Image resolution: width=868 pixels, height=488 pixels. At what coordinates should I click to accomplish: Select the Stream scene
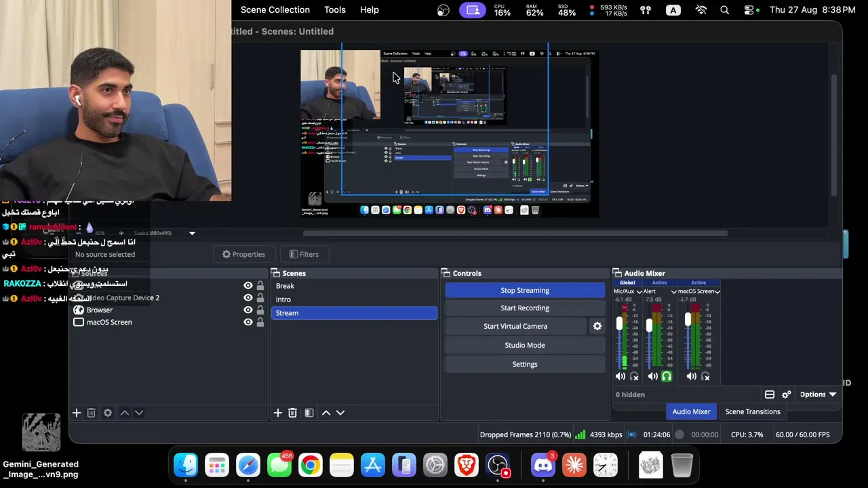(x=354, y=313)
